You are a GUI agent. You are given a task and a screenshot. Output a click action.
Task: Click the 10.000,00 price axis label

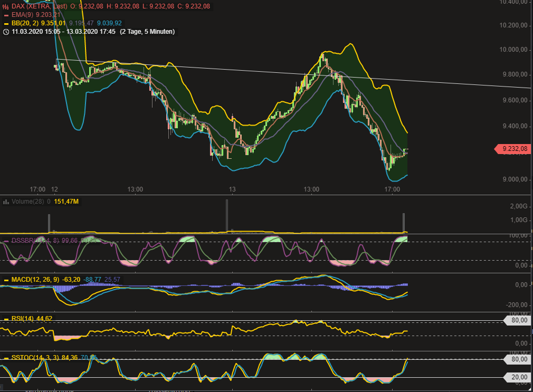click(x=513, y=50)
